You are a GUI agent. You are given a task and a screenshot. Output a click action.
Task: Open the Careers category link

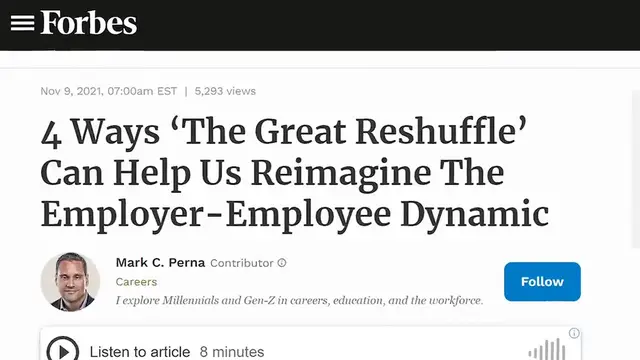136,282
